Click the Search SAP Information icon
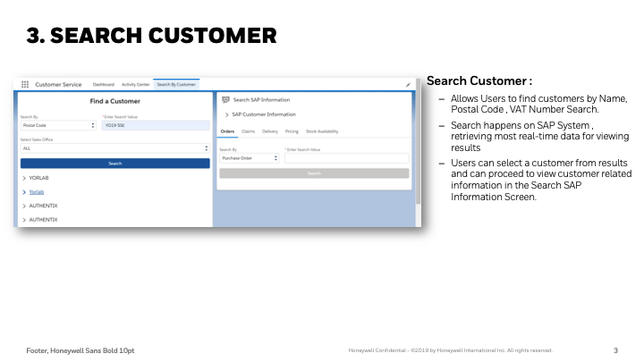This screenshot has height=362, width=644. point(225,99)
